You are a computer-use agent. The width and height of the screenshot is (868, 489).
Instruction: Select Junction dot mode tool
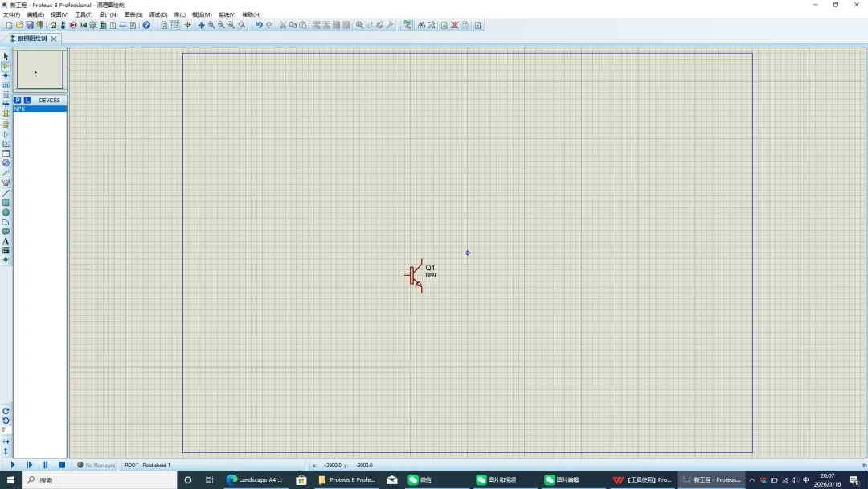[x=6, y=76]
